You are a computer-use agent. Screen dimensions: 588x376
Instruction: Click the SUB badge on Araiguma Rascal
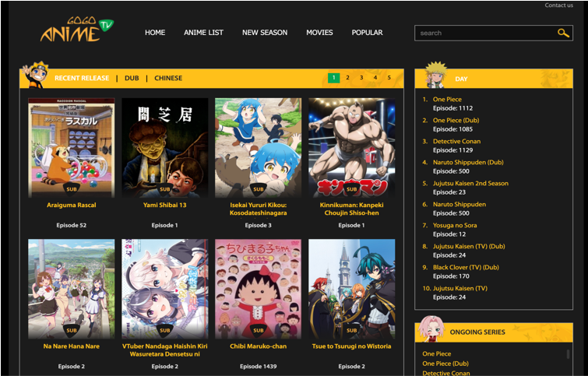pyautogui.click(x=72, y=189)
